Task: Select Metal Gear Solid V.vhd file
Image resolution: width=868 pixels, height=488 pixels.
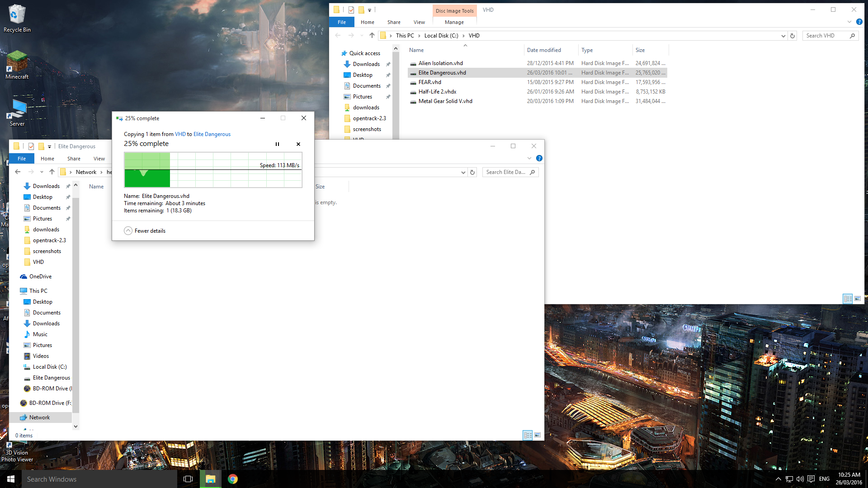Action: click(x=537, y=101)
